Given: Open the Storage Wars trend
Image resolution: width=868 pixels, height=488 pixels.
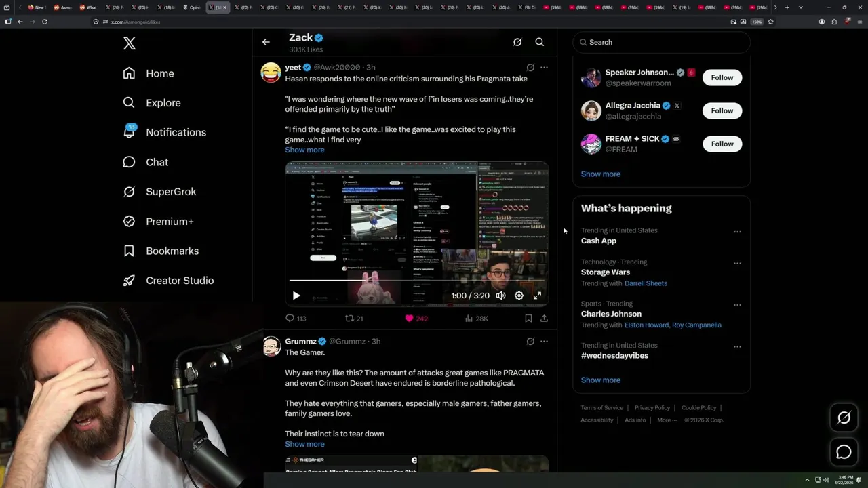Looking at the screenshot, I should (605, 272).
